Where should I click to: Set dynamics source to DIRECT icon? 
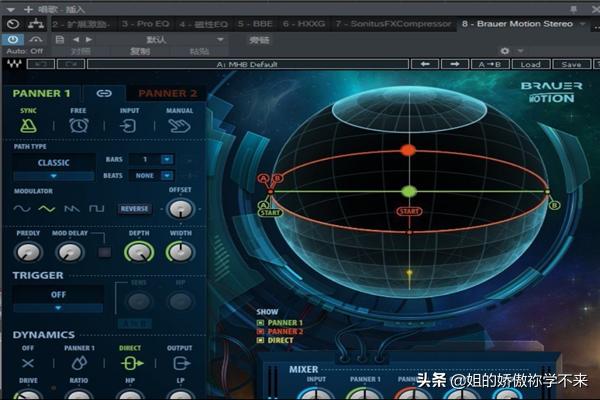pyautogui.click(x=129, y=363)
